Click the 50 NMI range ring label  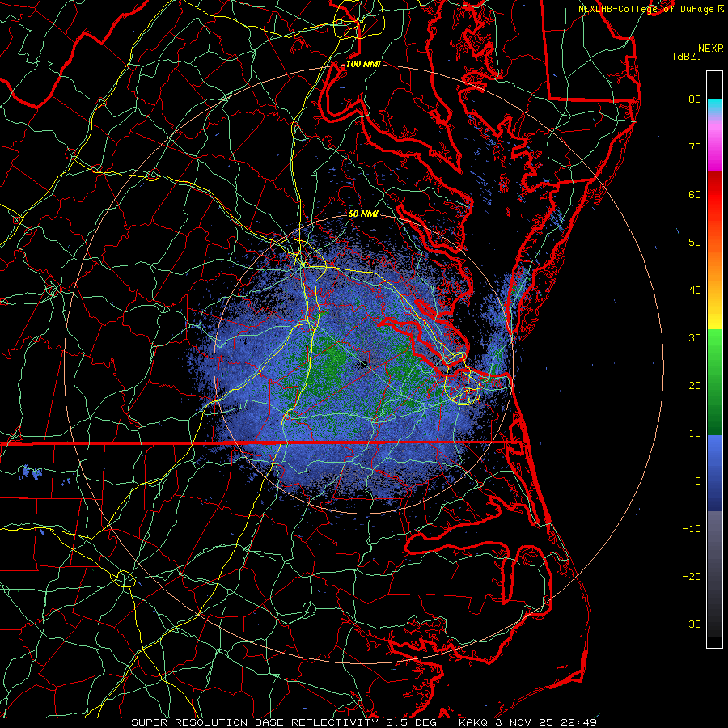click(363, 214)
